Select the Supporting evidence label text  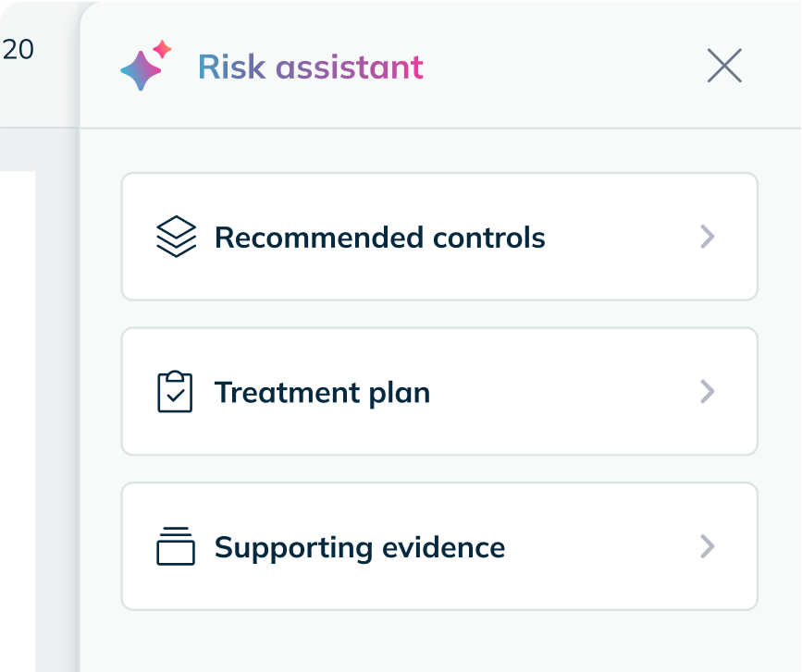[360, 548]
